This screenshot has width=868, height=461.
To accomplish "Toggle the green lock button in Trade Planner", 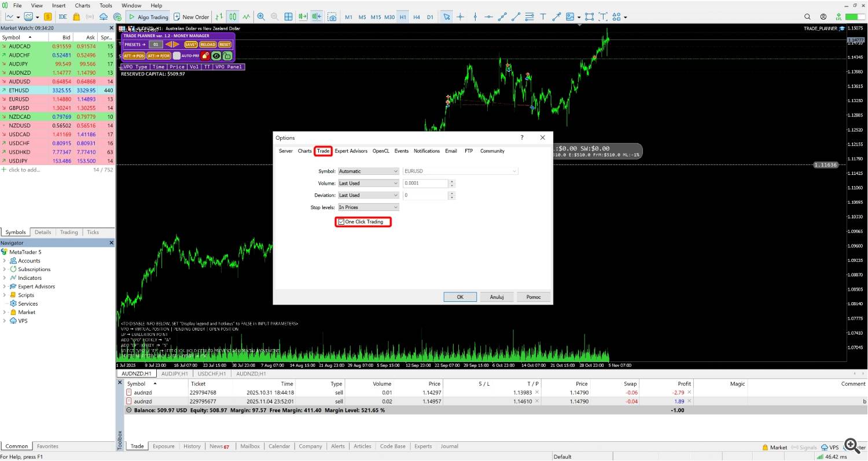I will 227,56.
